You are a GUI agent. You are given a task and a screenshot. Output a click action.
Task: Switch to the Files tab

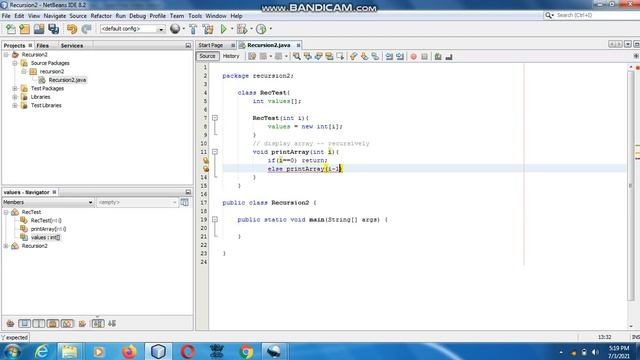point(42,46)
